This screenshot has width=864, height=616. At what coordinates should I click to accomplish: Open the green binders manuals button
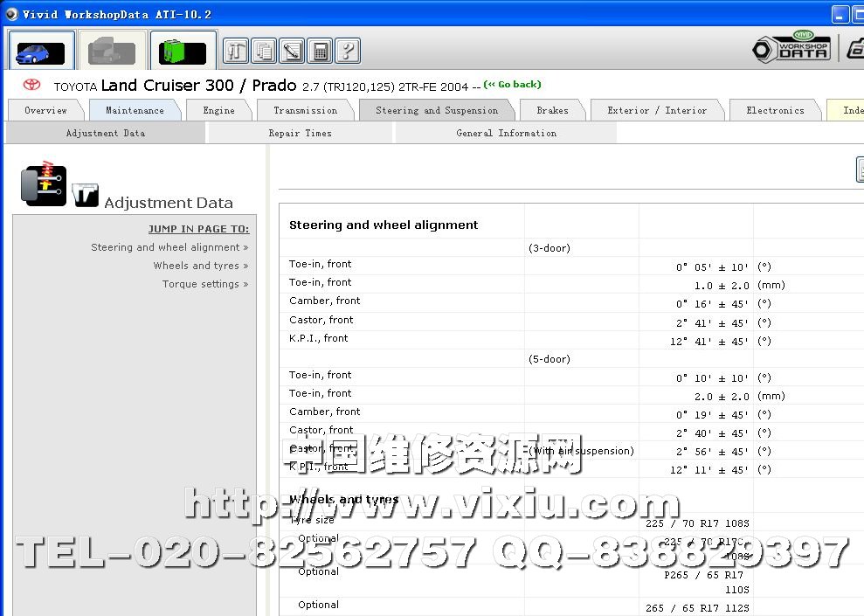(x=183, y=51)
